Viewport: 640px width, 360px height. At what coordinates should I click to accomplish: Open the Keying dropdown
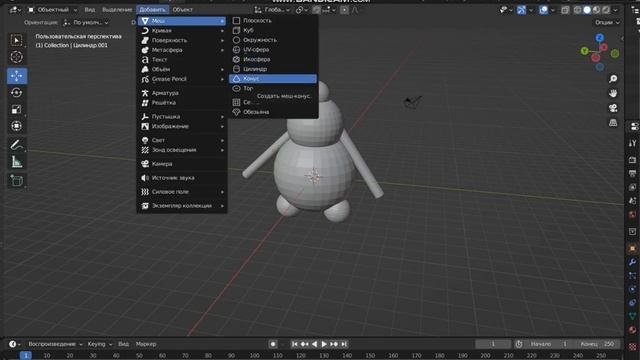click(x=100, y=344)
